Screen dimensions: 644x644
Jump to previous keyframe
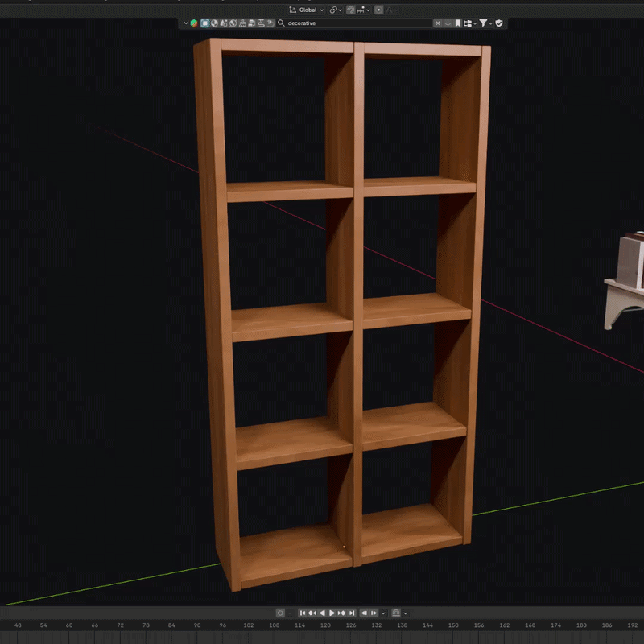coord(312,613)
